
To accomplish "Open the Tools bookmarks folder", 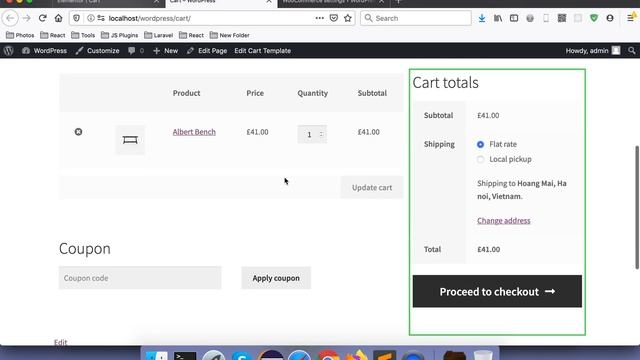I will tap(83, 35).
